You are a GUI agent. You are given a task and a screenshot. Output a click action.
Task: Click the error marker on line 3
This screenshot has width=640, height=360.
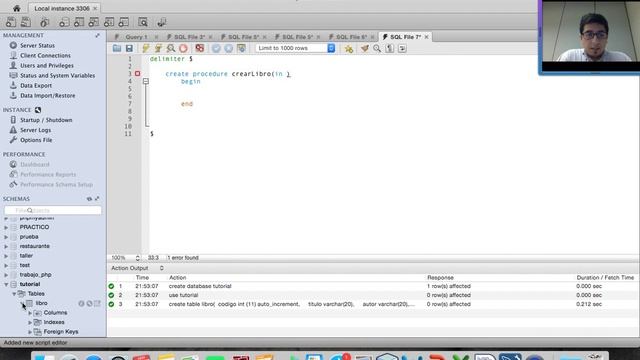click(138, 73)
